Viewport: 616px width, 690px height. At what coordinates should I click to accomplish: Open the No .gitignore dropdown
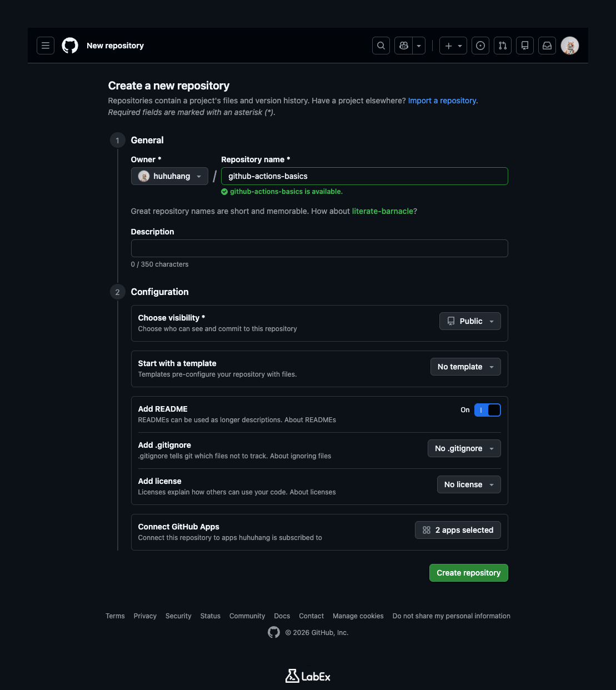[464, 448]
